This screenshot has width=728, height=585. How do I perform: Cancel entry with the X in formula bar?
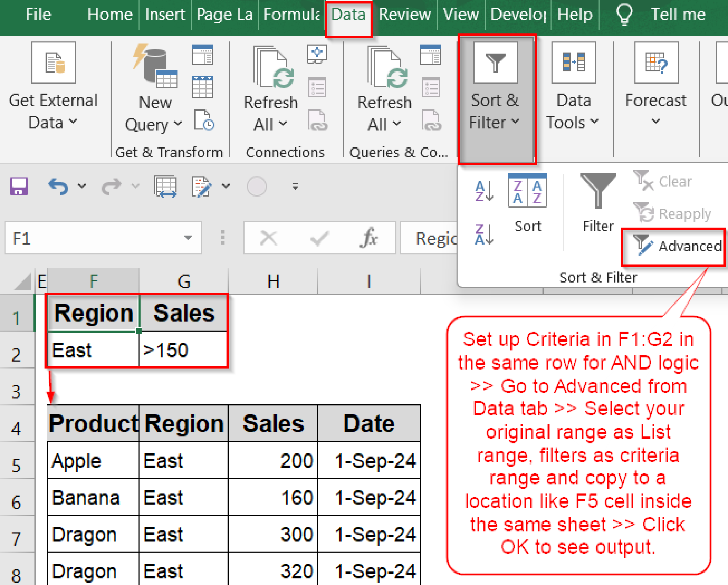(268, 238)
